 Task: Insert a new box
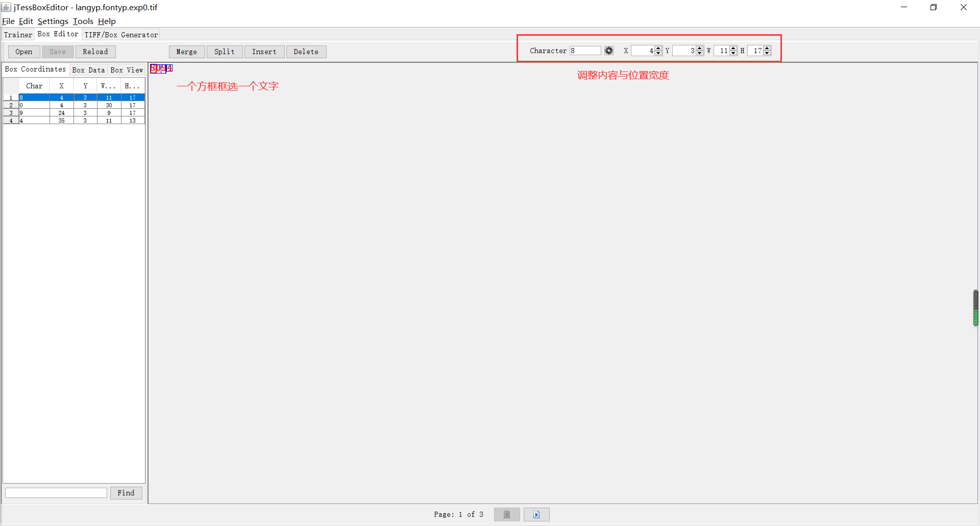coord(264,52)
